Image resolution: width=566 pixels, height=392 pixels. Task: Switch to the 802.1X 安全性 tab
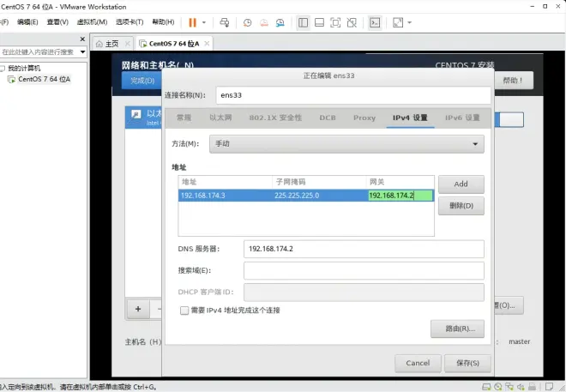pyautogui.click(x=275, y=118)
